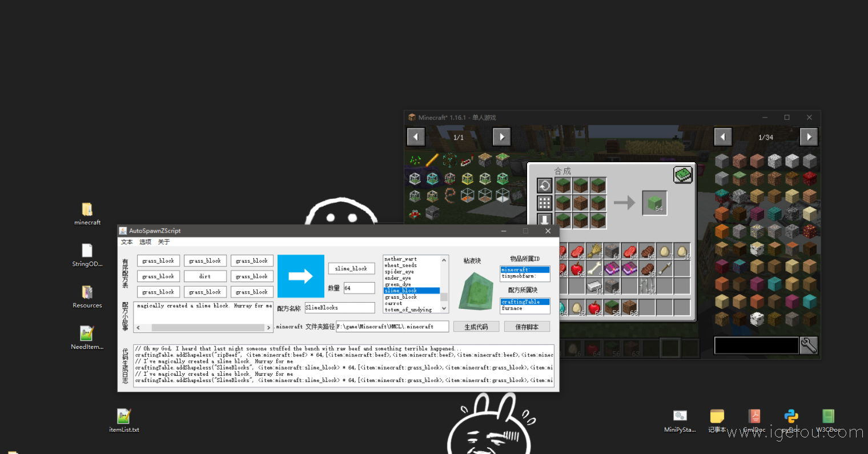Click the circular arrow icon beside crafting grid
The image size is (868, 454).
click(x=544, y=186)
